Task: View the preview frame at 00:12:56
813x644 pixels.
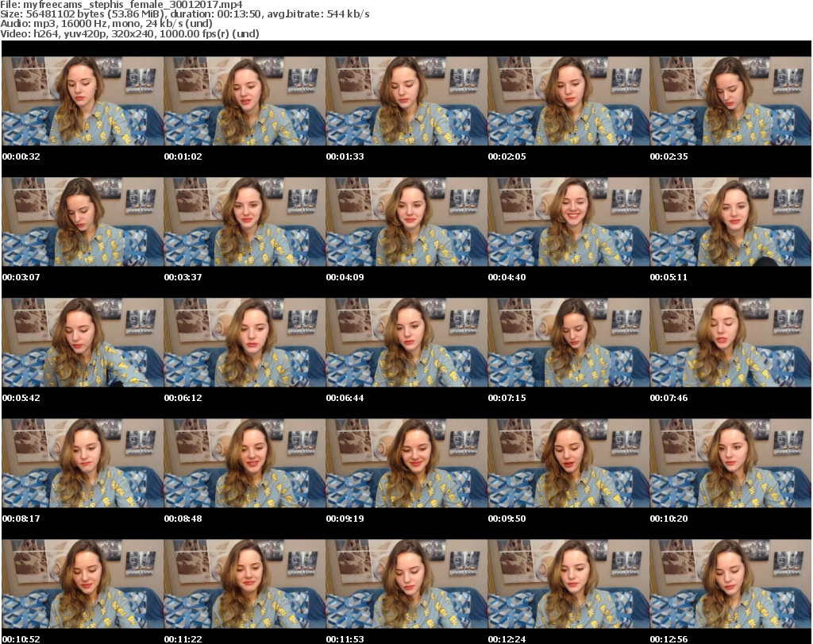Action: [x=730, y=584]
